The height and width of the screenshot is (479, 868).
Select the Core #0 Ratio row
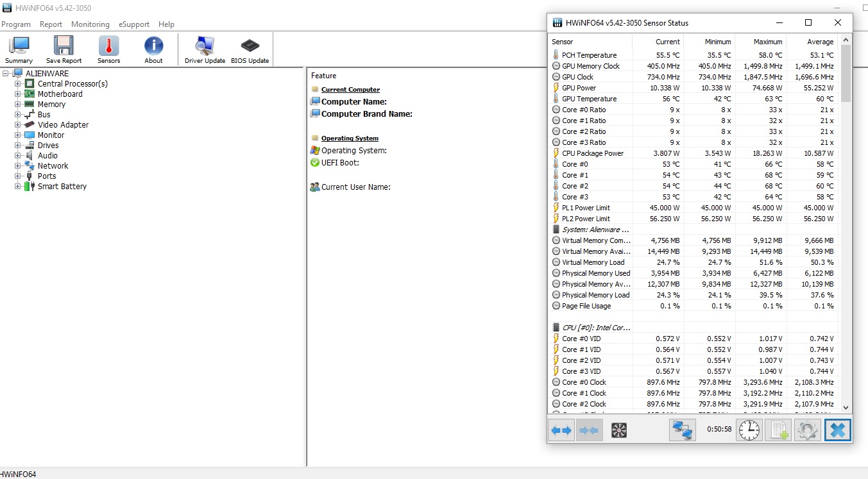tap(694, 110)
